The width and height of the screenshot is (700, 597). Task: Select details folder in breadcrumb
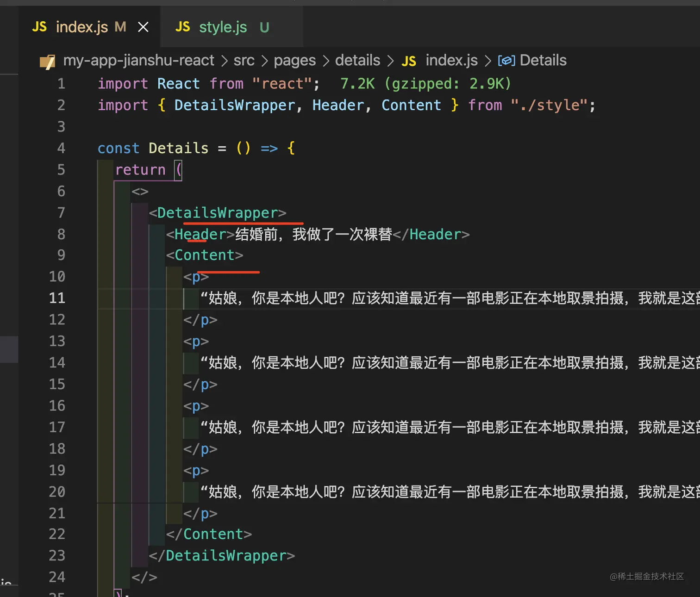click(357, 60)
